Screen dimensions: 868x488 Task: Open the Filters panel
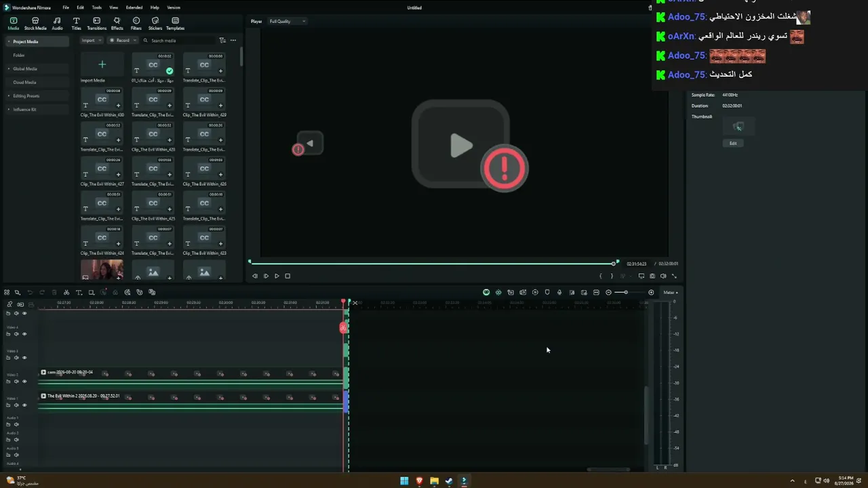point(136,24)
